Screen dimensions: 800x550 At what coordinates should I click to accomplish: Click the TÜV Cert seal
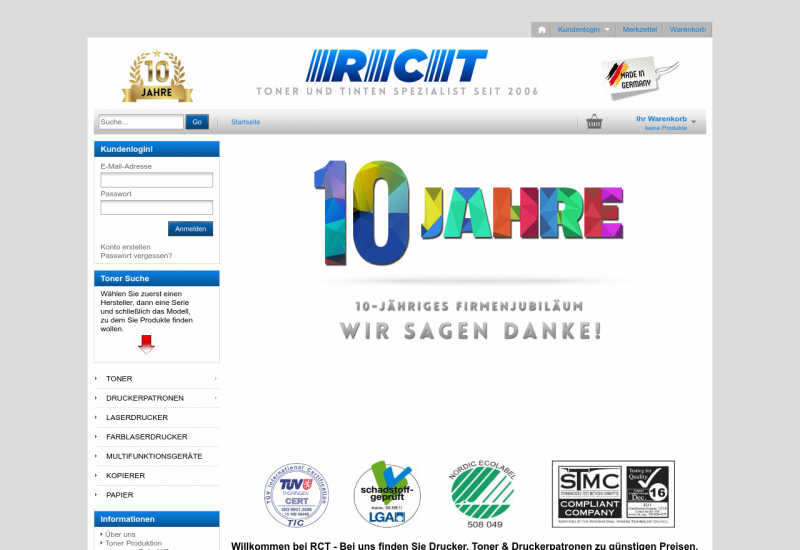[x=295, y=494]
